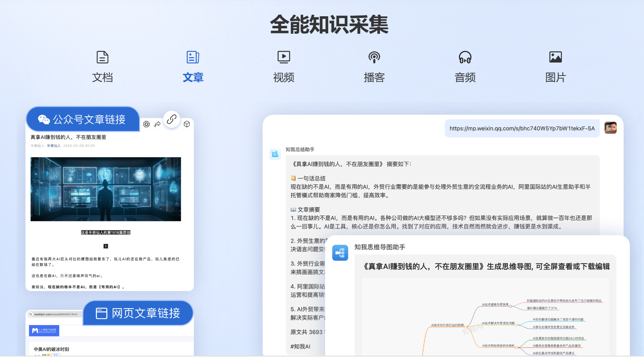Click the AI control room article image
This screenshot has height=357, width=644.
106,189
